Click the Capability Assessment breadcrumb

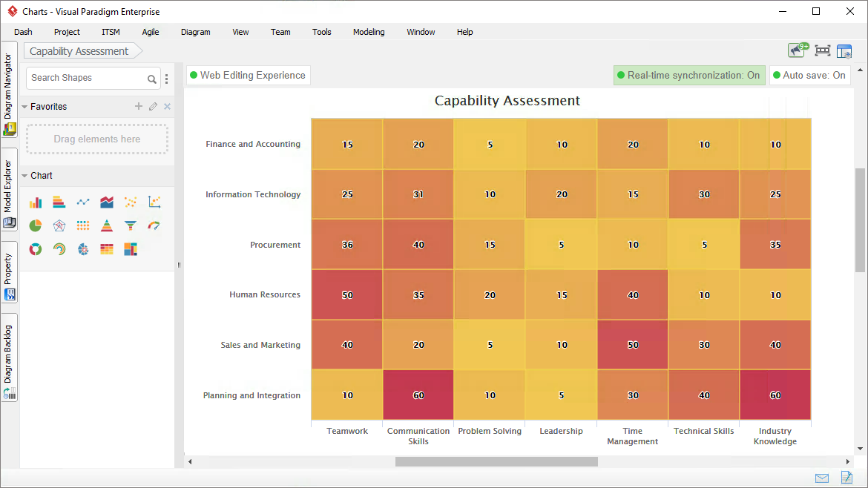(79, 51)
